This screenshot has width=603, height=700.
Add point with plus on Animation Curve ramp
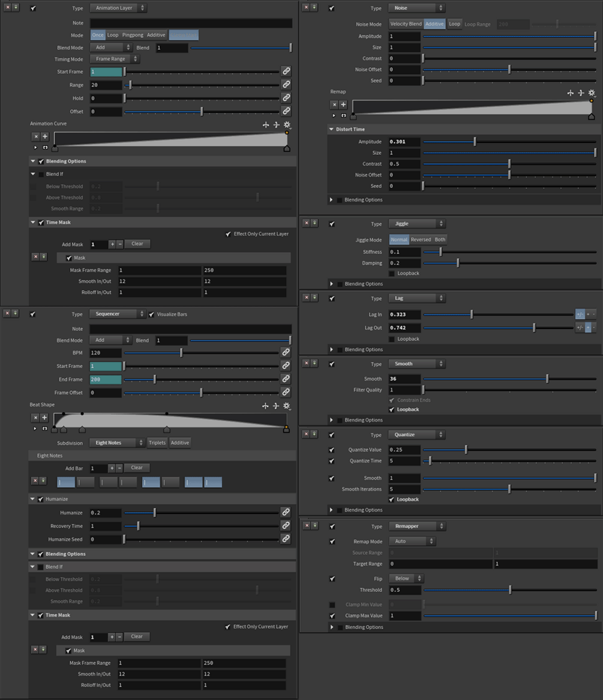(x=44, y=137)
